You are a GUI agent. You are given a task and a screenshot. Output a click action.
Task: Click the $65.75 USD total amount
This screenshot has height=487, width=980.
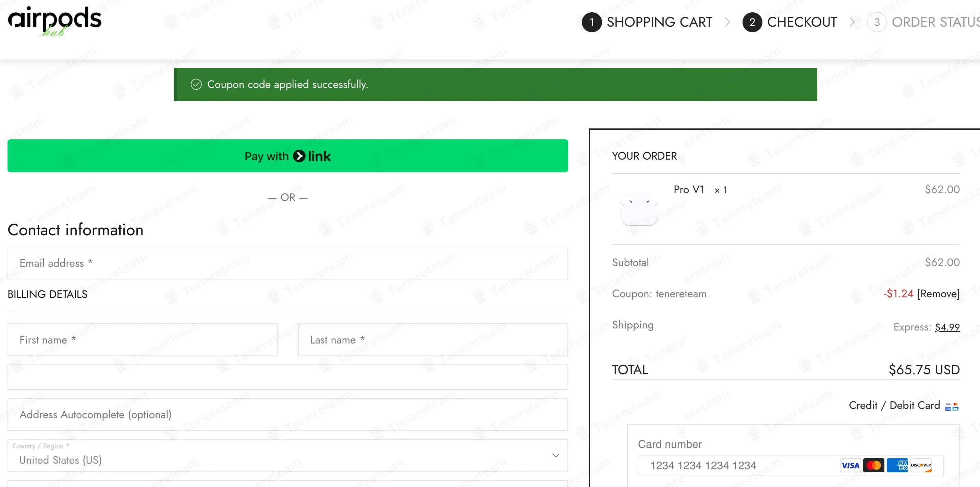click(x=924, y=370)
